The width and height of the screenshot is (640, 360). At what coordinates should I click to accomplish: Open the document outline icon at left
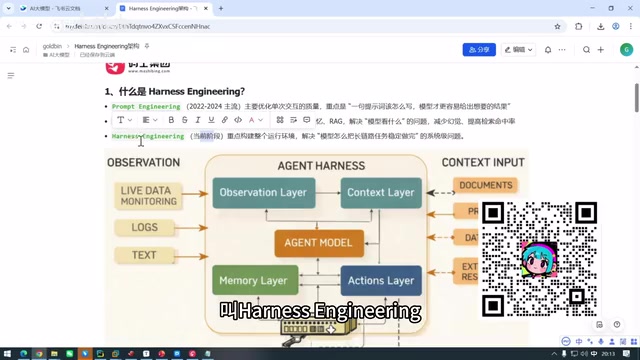pos(11,76)
